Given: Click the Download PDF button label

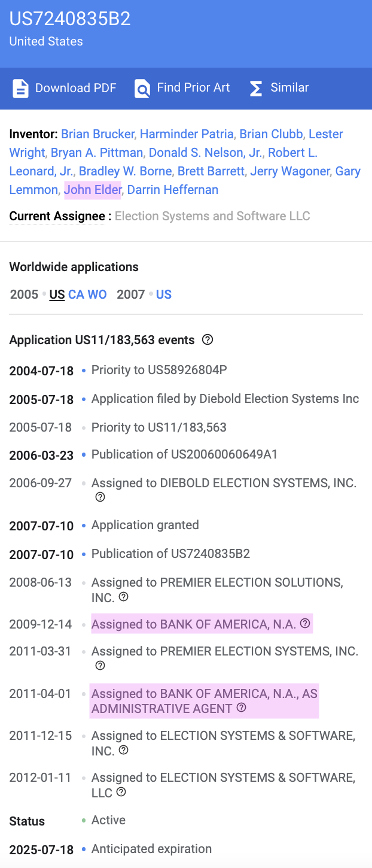Looking at the screenshot, I should click(76, 88).
